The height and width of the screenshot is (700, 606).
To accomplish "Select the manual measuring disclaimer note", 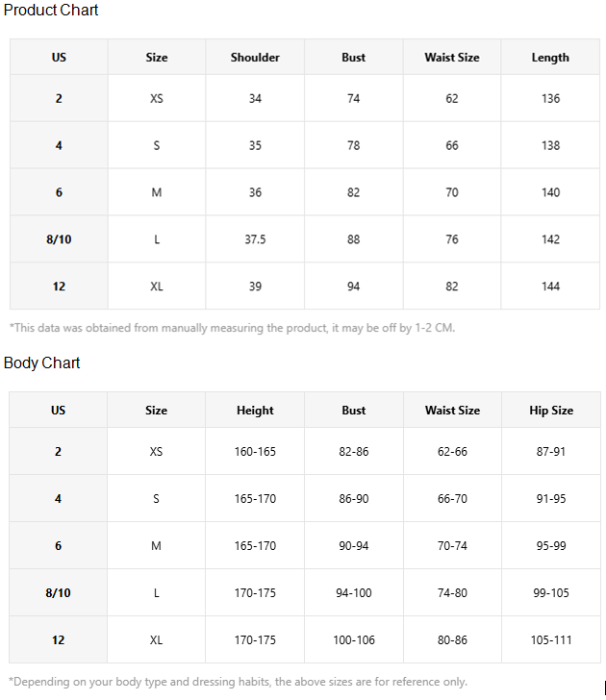I will pyautogui.click(x=232, y=328).
